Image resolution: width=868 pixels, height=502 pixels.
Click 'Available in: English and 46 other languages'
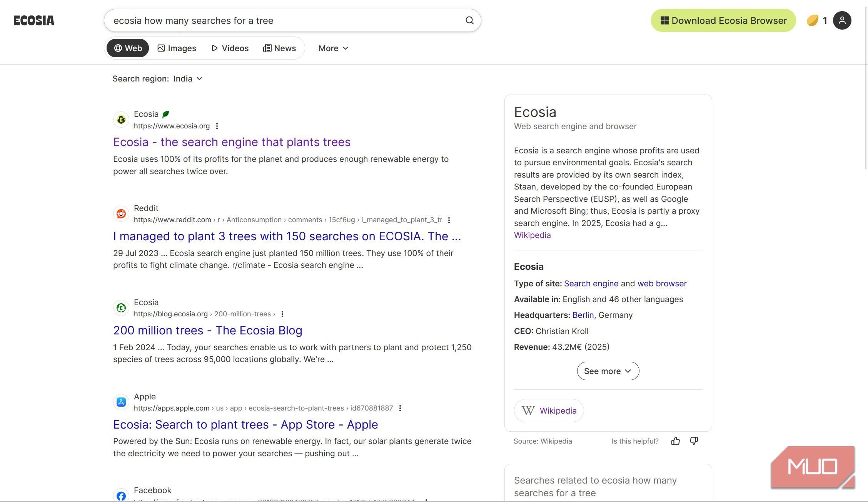tap(598, 299)
